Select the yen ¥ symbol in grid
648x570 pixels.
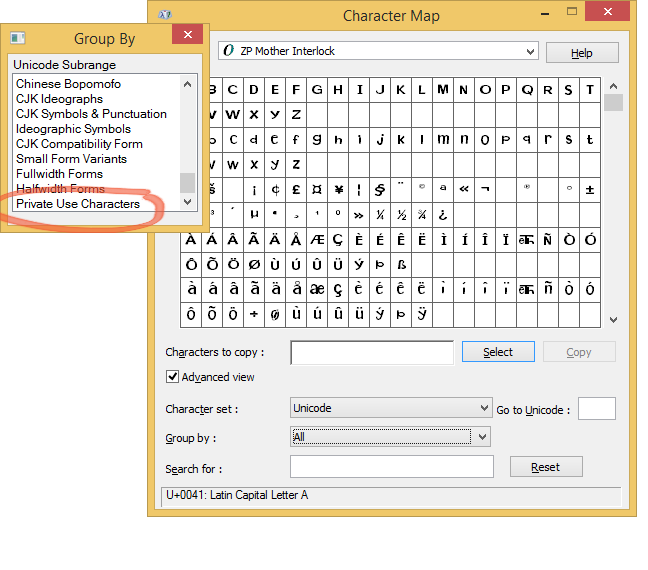pos(338,189)
